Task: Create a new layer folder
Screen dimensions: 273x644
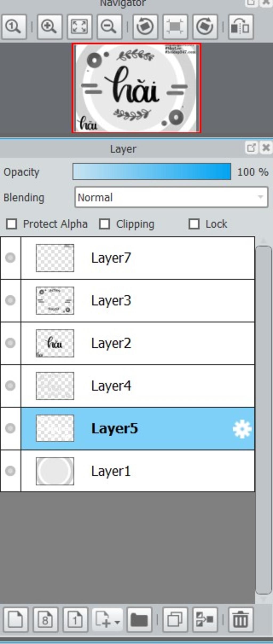Action: click(x=139, y=620)
